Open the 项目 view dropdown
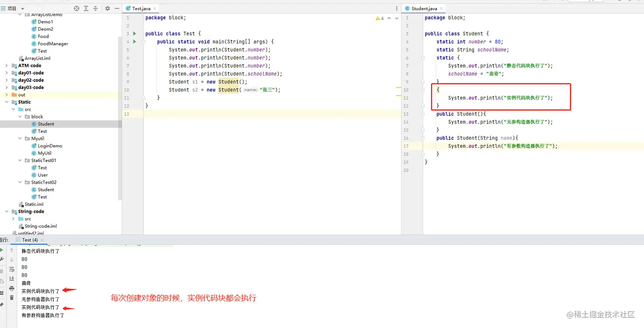The height and width of the screenshot is (328, 644). (x=23, y=9)
